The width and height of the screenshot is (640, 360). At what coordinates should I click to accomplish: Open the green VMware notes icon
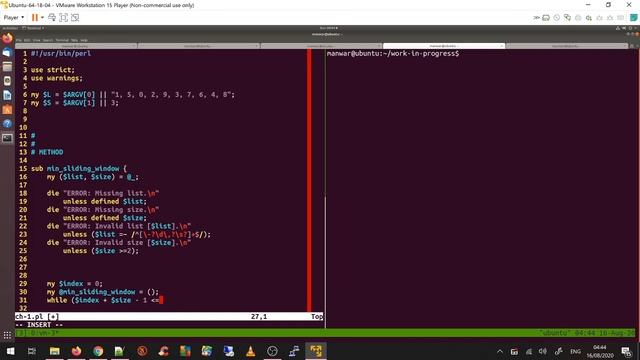pyautogui.click(x=633, y=18)
